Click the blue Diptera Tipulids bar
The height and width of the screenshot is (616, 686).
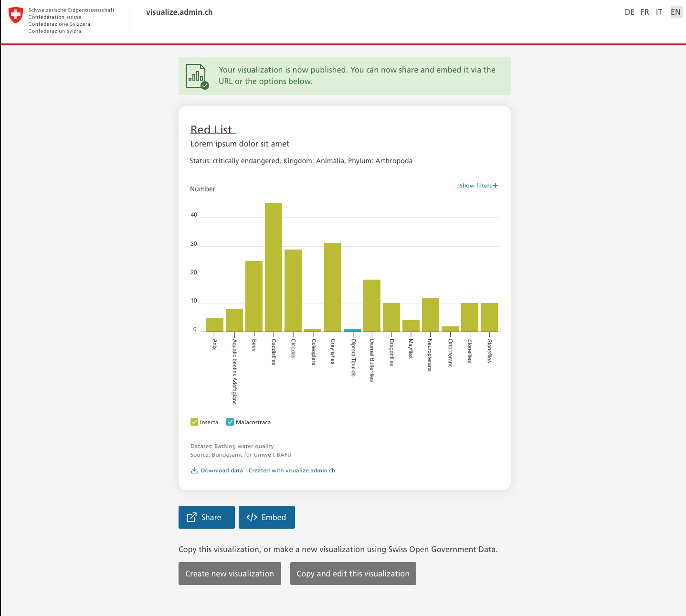[352, 330]
